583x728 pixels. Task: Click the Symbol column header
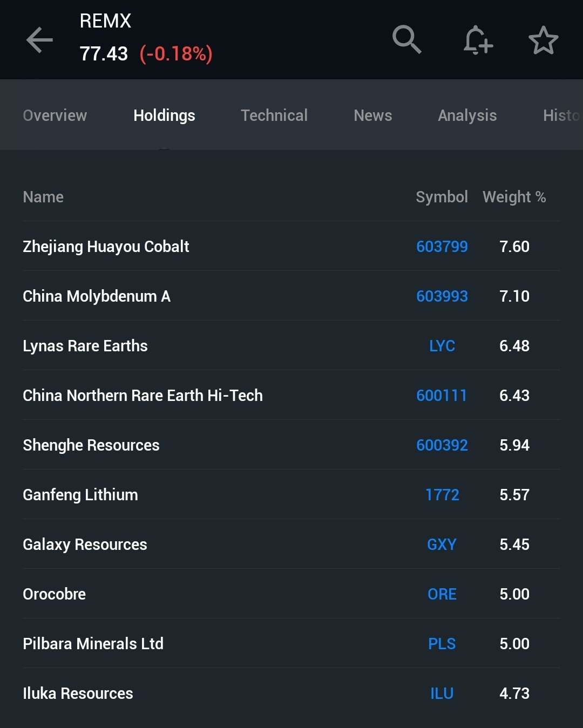click(442, 197)
